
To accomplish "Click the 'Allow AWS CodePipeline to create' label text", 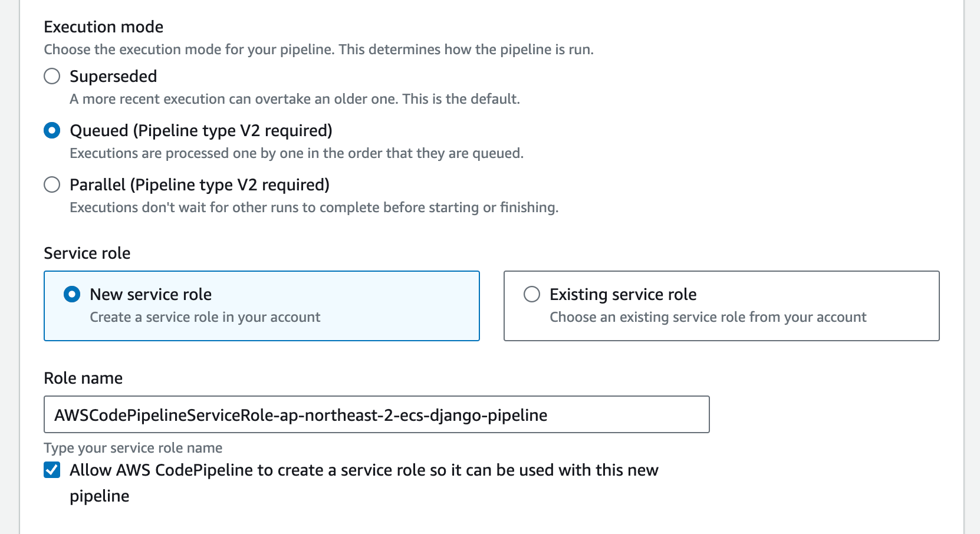I will pyautogui.click(x=364, y=483).
